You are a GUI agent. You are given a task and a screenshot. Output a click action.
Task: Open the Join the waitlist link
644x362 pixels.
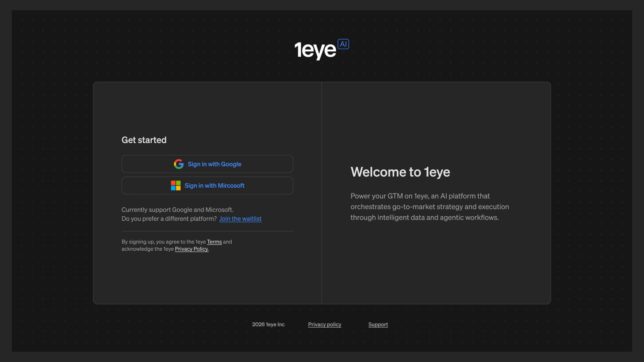coord(241,219)
